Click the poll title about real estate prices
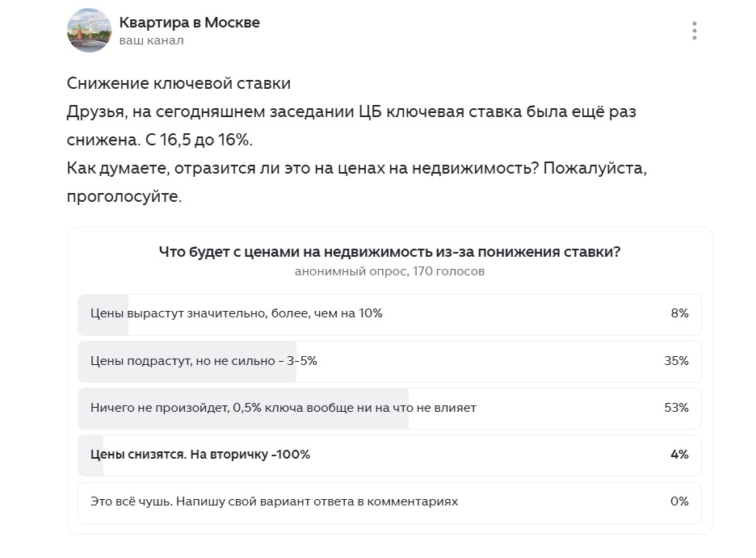 (x=388, y=252)
